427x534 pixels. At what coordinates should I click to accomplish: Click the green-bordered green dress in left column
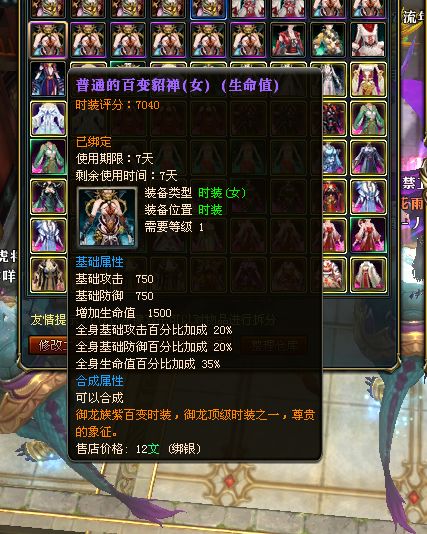48,157
